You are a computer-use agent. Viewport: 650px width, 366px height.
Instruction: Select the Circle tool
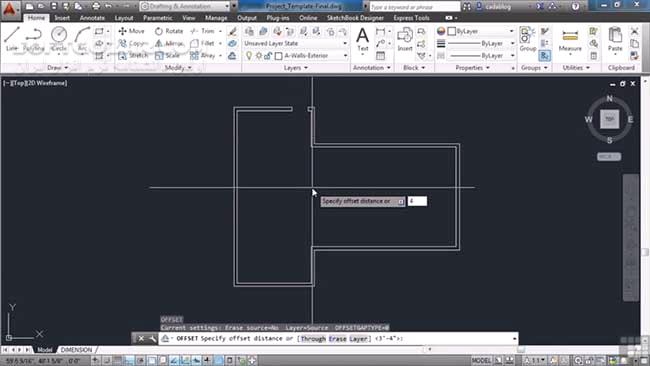coord(59,39)
